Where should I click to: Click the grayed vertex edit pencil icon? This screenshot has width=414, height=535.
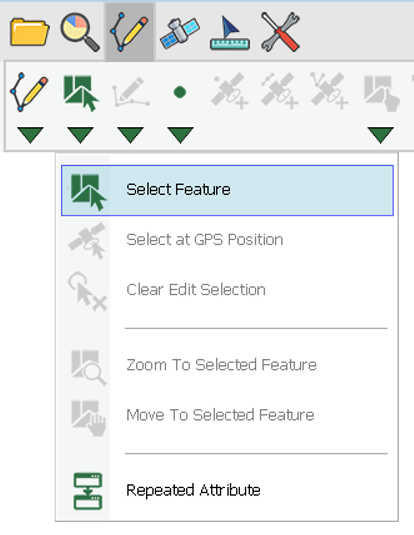[x=131, y=92]
